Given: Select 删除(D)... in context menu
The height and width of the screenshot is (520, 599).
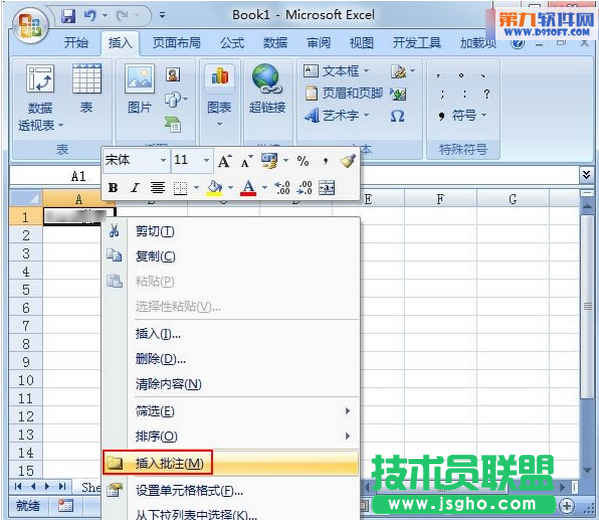Looking at the screenshot, I should (231, 359).
